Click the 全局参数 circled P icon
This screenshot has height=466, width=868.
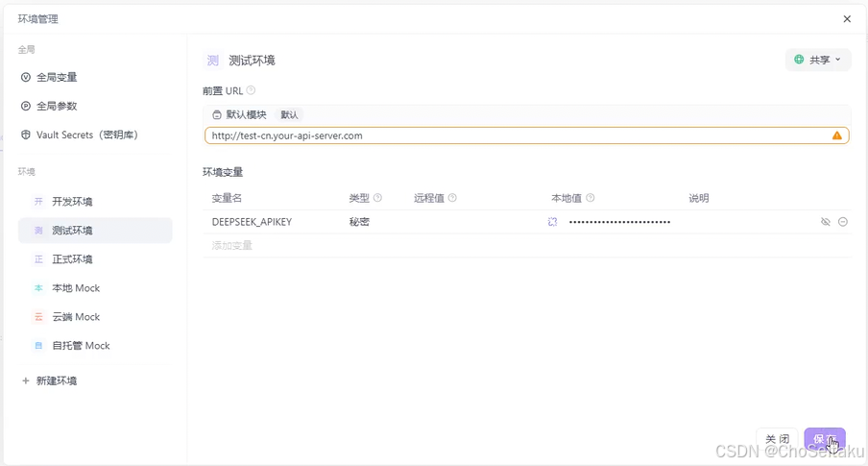[26, 107]
